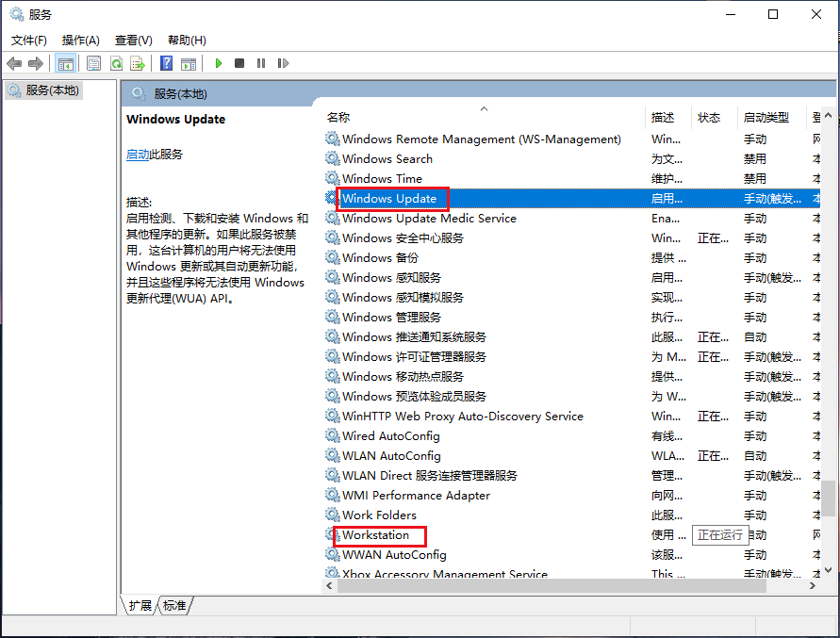Toggle show/hide console tree icon
Image resolution: width=840 pixels, height=638 pixels.
[66, 64]
